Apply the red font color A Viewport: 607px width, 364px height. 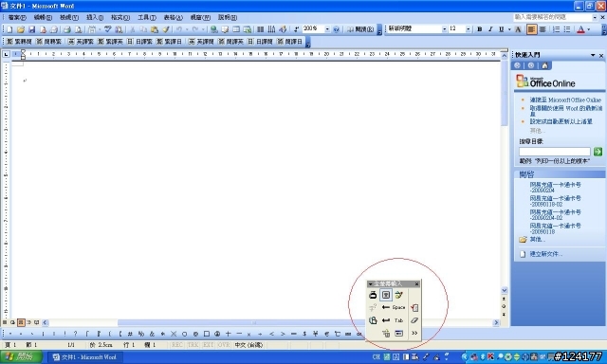[x=580, y=29]
